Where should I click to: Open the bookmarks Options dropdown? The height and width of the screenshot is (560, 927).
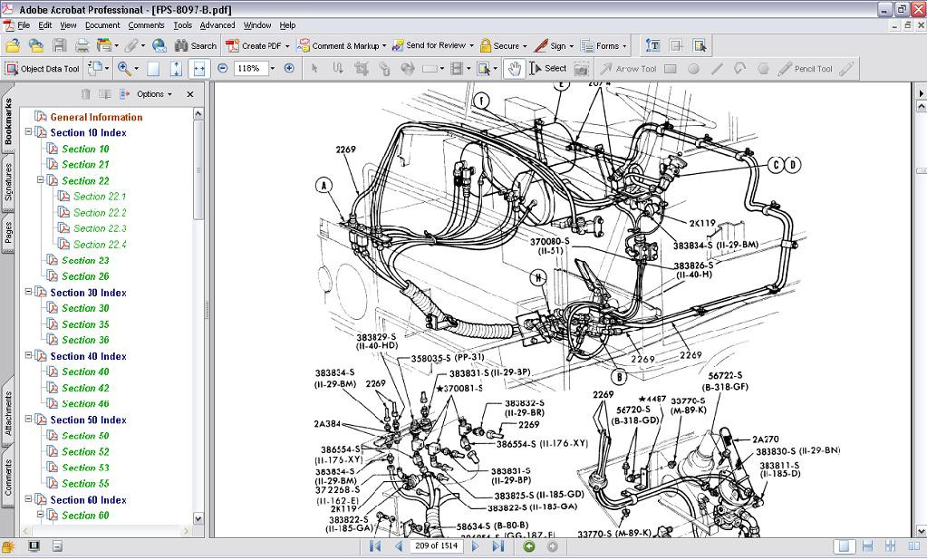pos(154,94)
